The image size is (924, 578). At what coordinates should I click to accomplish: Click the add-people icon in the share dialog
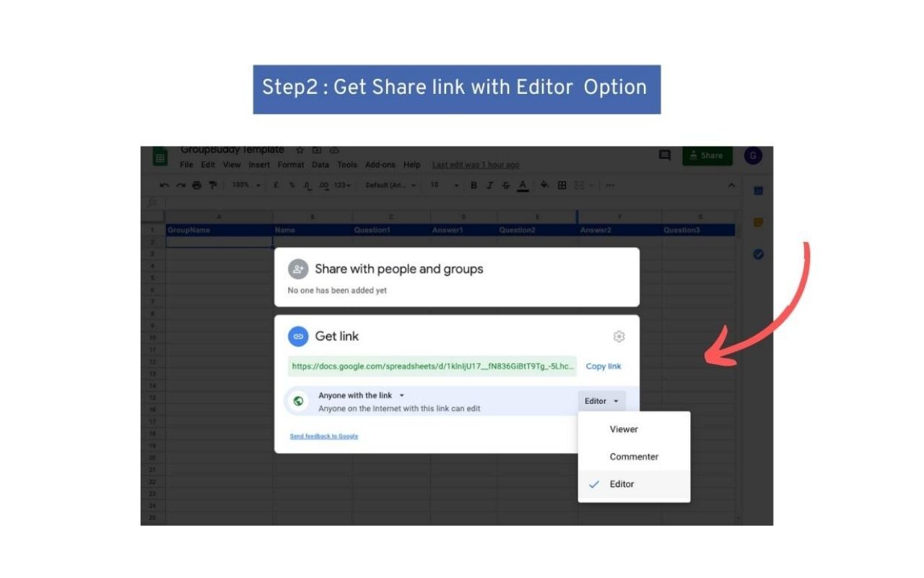click(x=298, y=269)
